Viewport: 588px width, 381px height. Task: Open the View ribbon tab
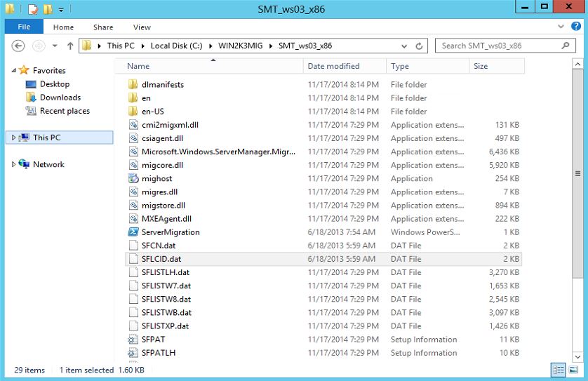coord(142,27)
